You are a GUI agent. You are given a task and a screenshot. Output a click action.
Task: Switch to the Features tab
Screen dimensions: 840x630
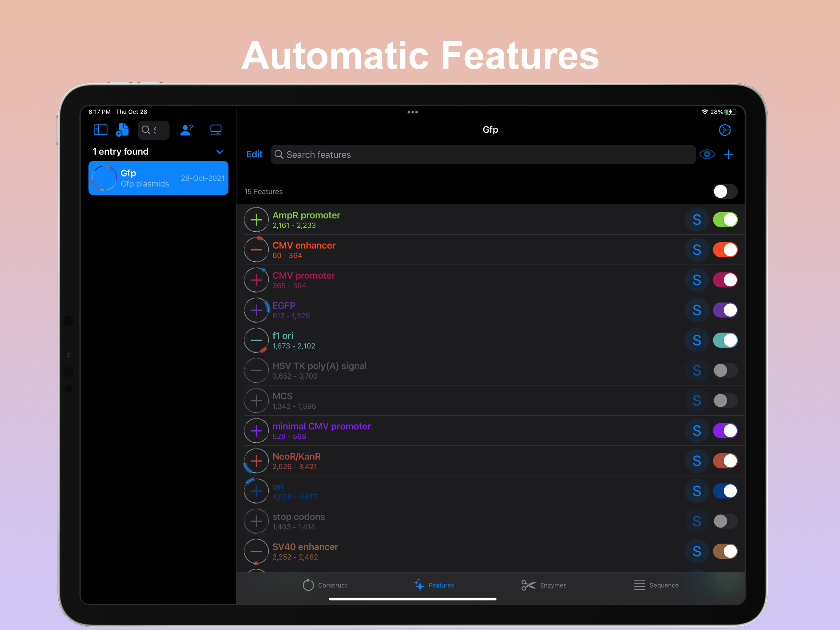point(434,585)
